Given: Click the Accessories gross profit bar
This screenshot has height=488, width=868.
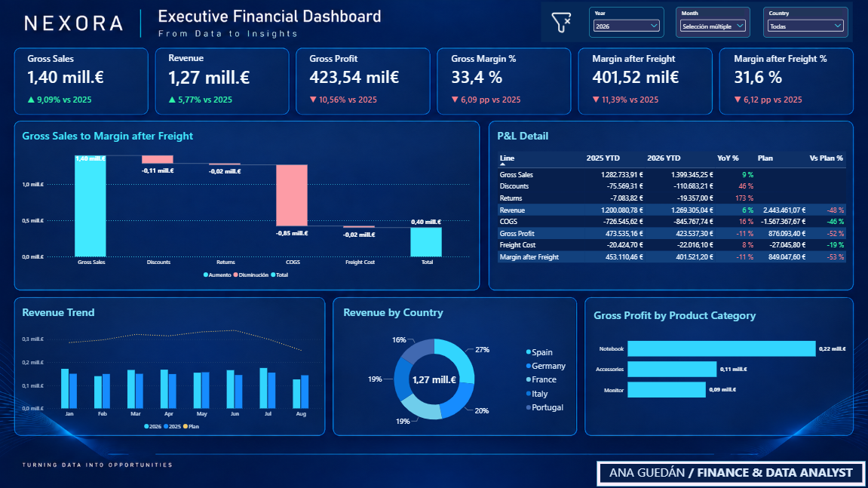Looking at the screenshot, I should pos(672,369).
